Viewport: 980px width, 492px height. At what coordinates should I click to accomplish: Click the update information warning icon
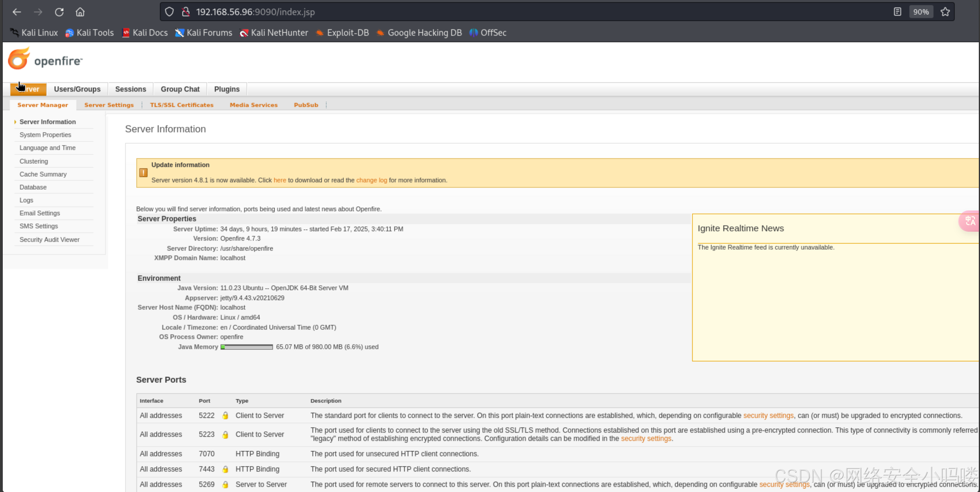[x=143, y=173]
